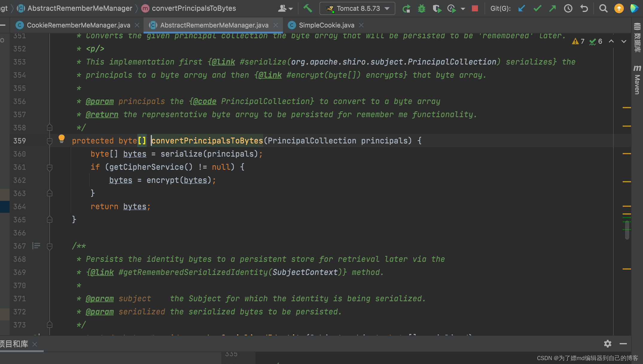
Task: Click the editor vertical scrollbar thumb
Action: [x=627, y=230]
